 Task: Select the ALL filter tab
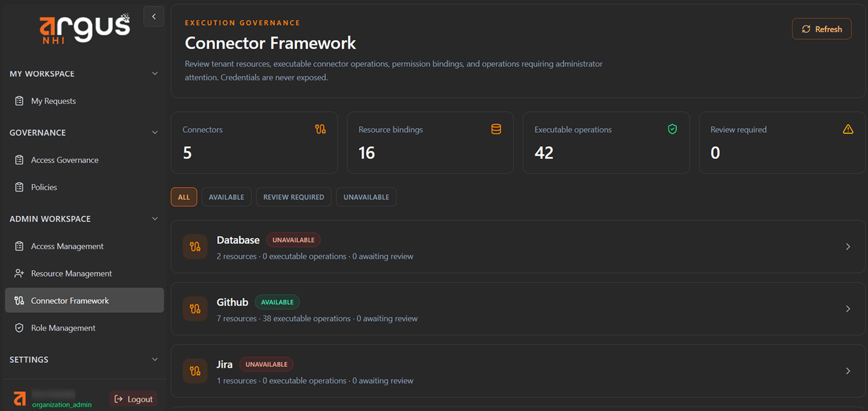tap(184, 197)
